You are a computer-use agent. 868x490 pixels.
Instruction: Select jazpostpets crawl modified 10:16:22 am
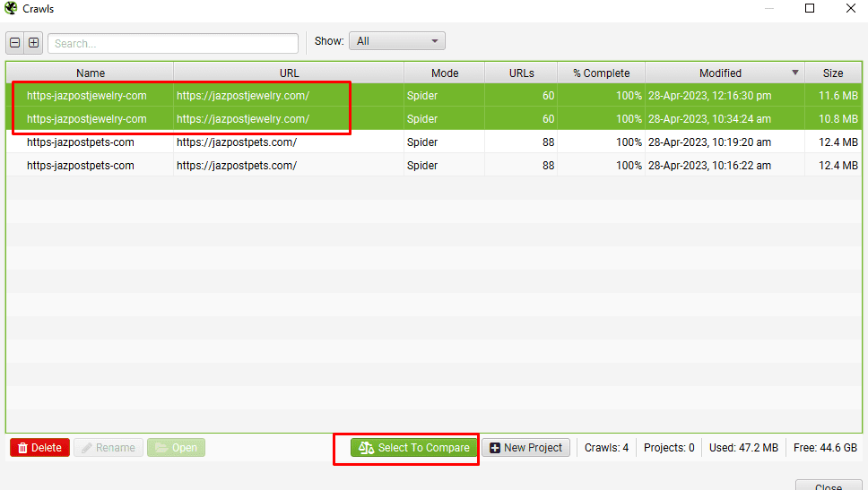[x=434, y=165]
